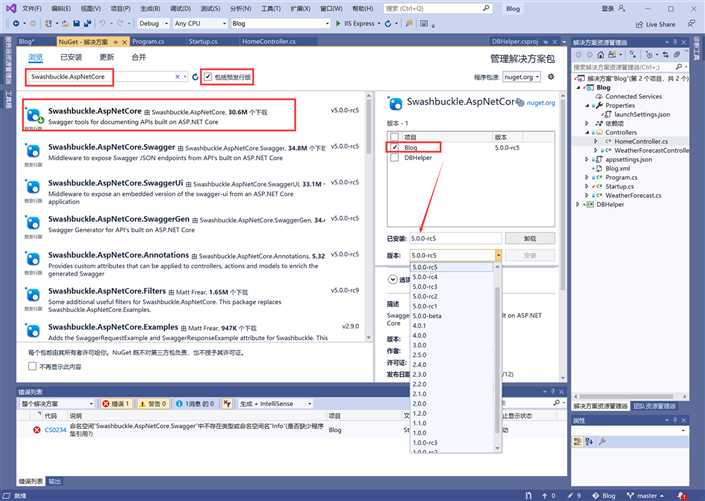Viewport: 705px width, 501px height.
Task: Click the Solution Explorer horizontal scrollbar
Action: coord(629,396)
